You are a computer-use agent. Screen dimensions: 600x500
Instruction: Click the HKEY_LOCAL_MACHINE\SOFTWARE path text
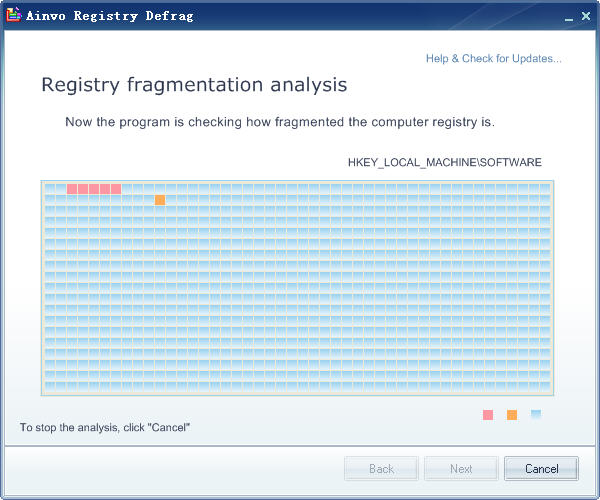[445, 162]
